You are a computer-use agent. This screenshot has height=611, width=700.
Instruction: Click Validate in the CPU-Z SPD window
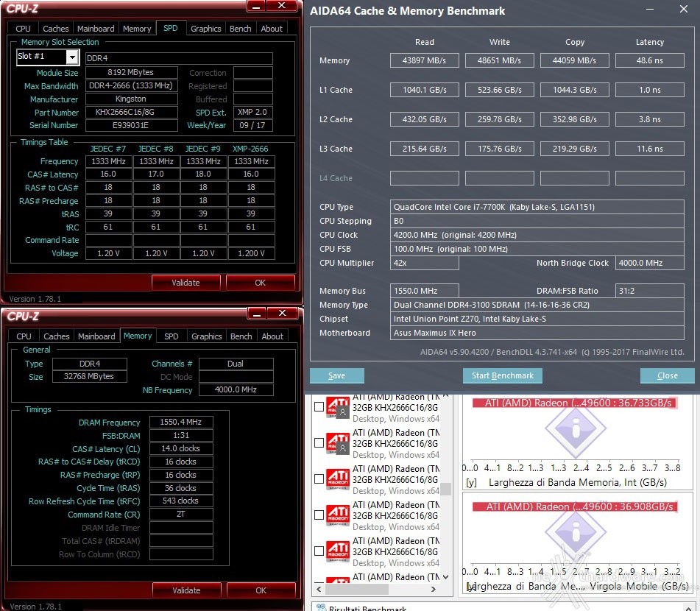click(x=185, y=283)
